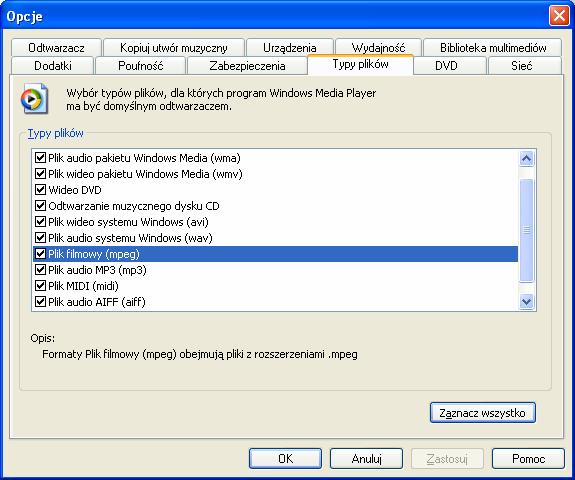Open the Urządzenia tab
This screenshot has width=575, height=480.
[x=290, y=48]
